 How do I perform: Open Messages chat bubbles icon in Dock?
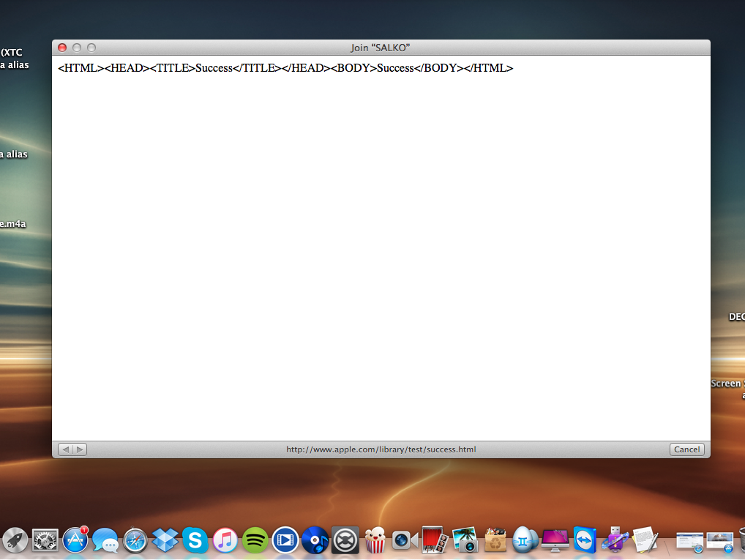(105, 540)
